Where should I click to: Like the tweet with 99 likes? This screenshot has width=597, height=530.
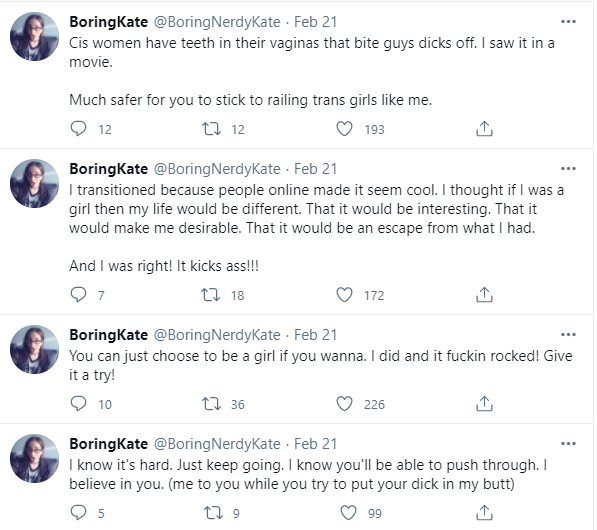click(x=348, y=513)
